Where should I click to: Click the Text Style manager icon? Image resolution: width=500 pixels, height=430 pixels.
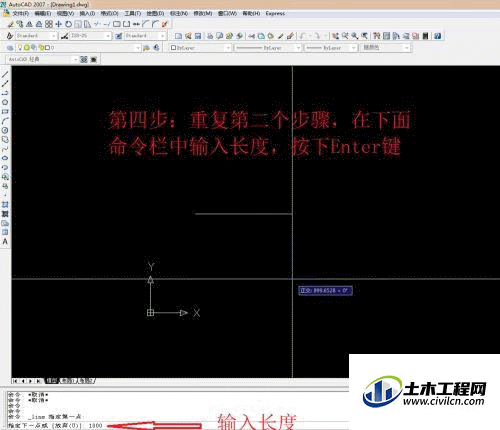tap(10, 36)
